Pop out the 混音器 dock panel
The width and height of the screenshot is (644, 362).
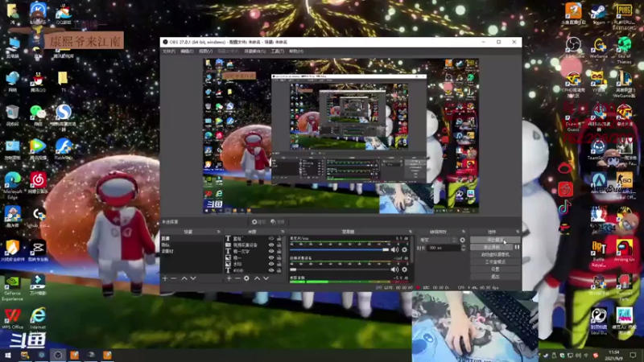pyautogui.click(x=410, y=232)
